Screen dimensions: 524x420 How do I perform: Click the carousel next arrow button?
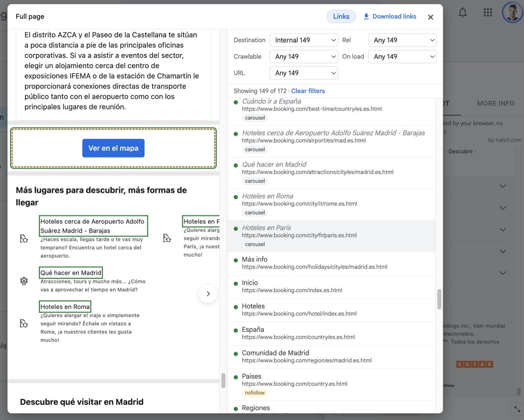coord(208,294)
